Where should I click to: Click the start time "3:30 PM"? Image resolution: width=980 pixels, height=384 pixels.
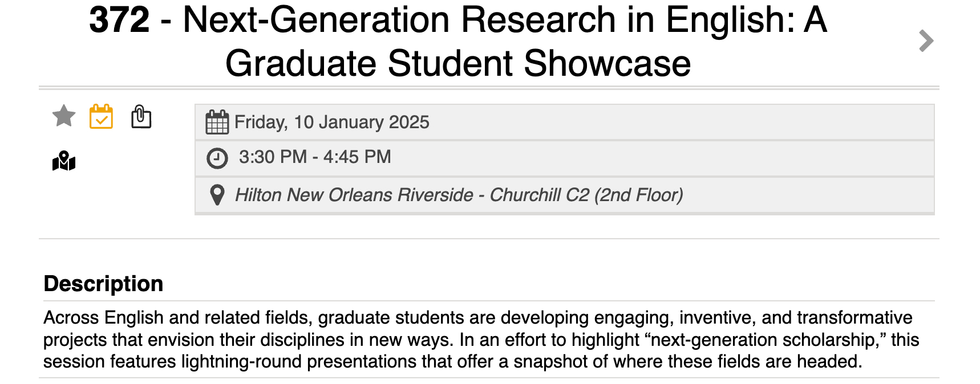tap(273, 157)
